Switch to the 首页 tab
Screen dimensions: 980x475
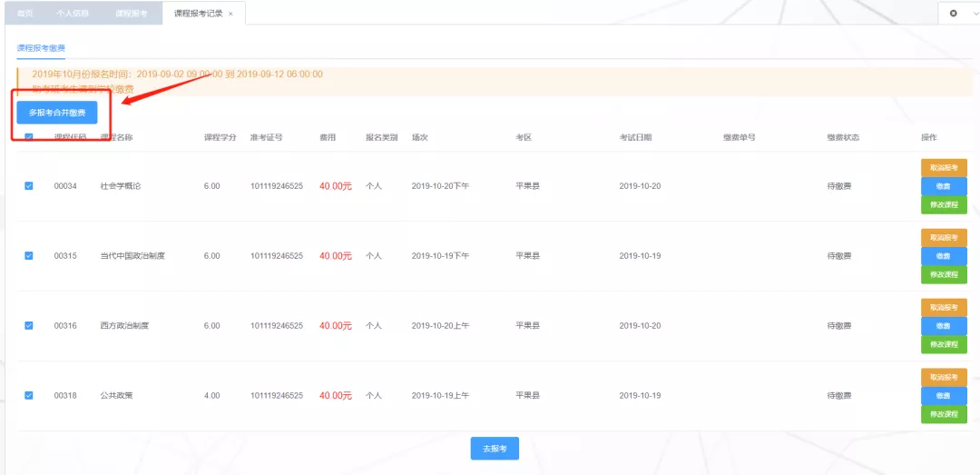click(x=24, y=14)
